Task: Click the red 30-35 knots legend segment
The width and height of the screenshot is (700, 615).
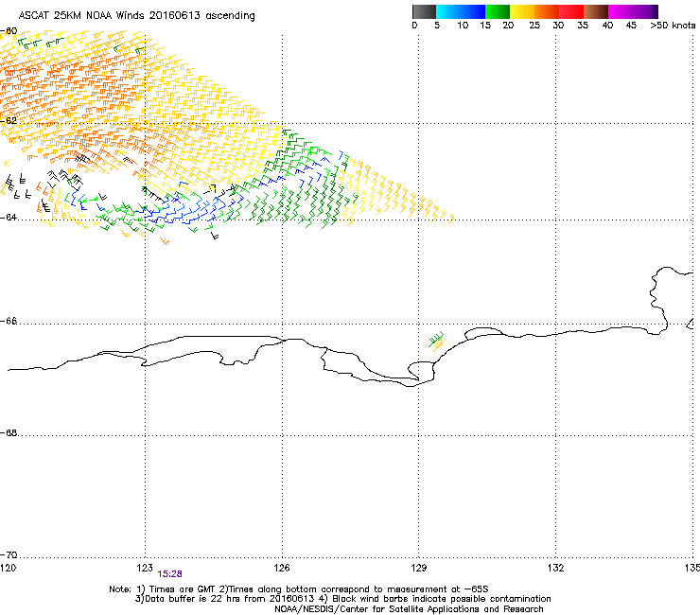Action: (571, 11)
